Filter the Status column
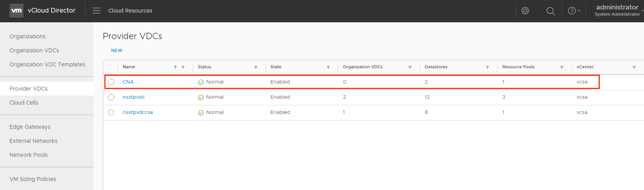The image size is (644, 190). point(255,67)
